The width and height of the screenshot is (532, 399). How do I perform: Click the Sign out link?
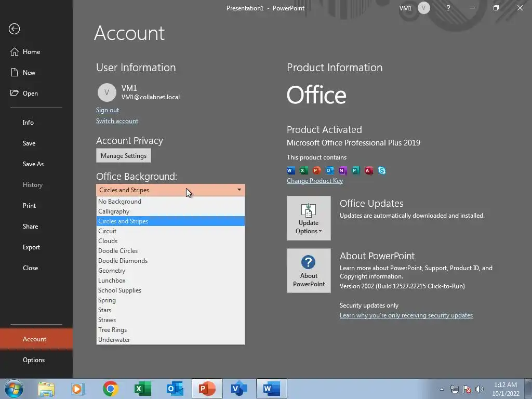tap(107, 110)
